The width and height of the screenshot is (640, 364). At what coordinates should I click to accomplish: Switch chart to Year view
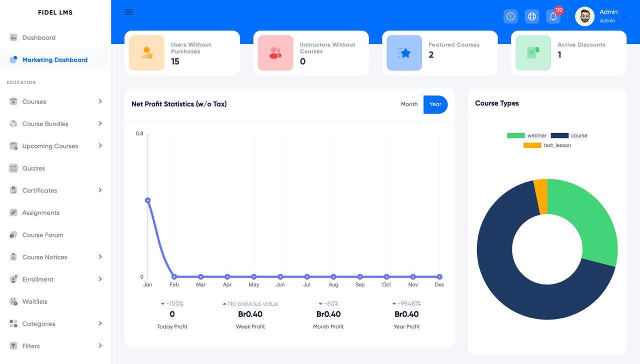coord(435,104)
